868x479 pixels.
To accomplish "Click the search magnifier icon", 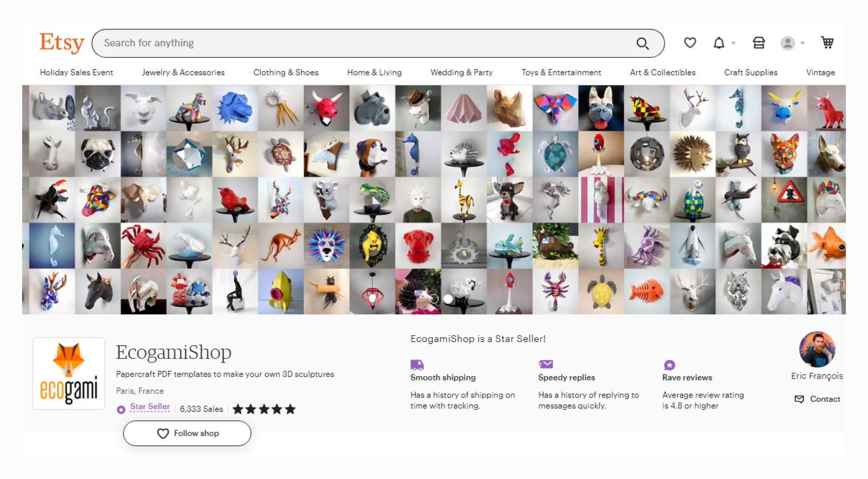I will [643, 43].
